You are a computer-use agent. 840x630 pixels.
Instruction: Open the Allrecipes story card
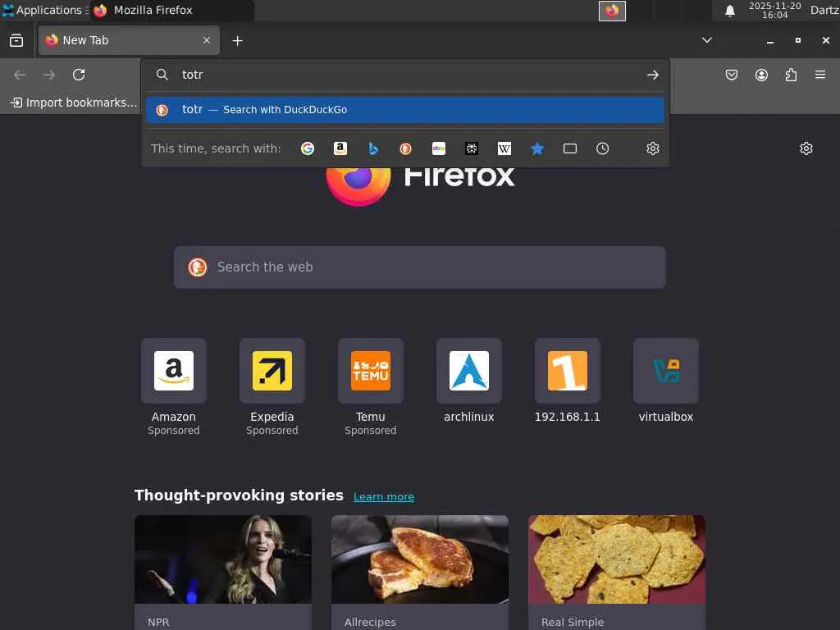[x=420, y=572]
